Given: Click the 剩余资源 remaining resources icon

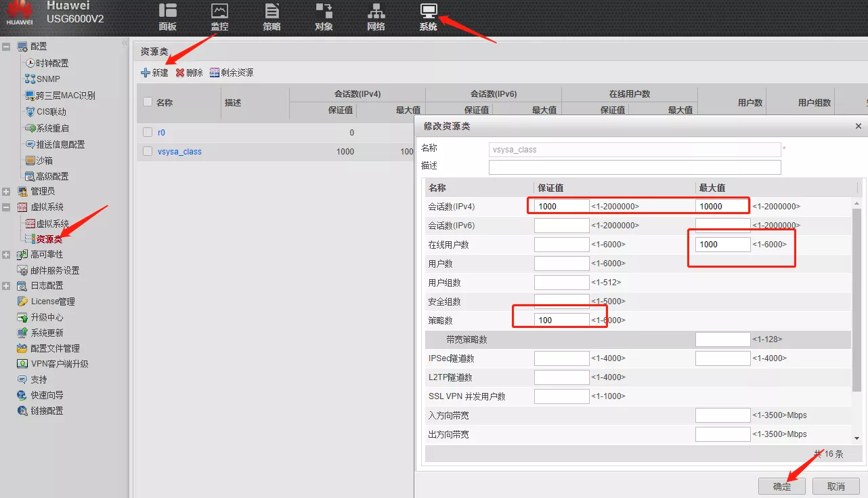Looking at the screenshot, I should [215, 72].
